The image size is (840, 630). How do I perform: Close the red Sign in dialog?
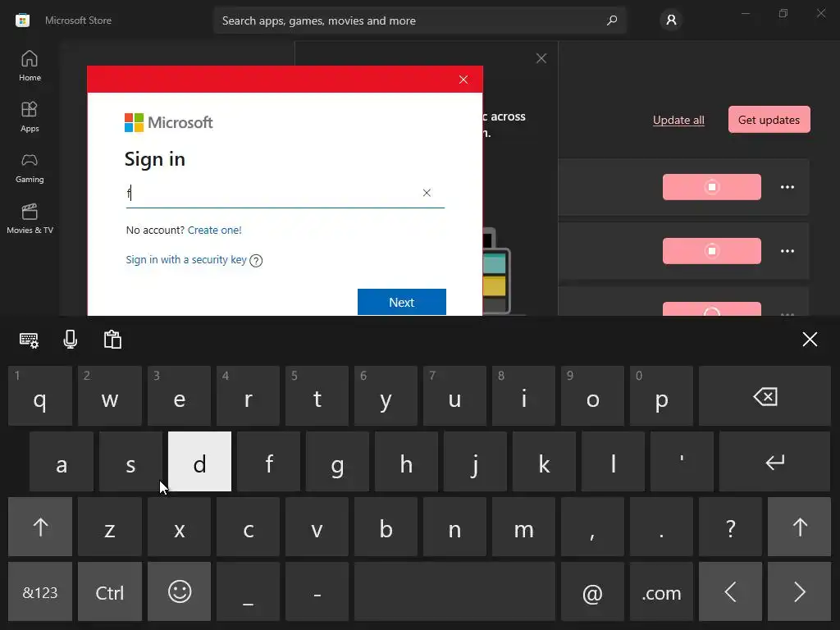point(463,80)
